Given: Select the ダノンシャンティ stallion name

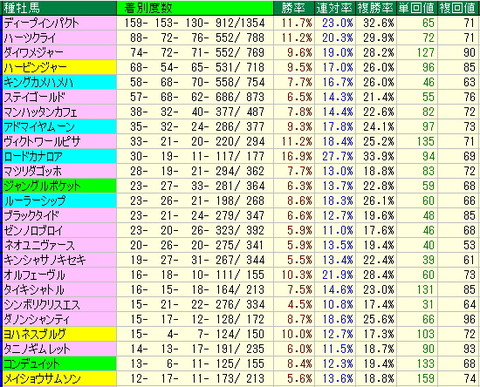Looking at the screenshot, I should coord(36,319).
